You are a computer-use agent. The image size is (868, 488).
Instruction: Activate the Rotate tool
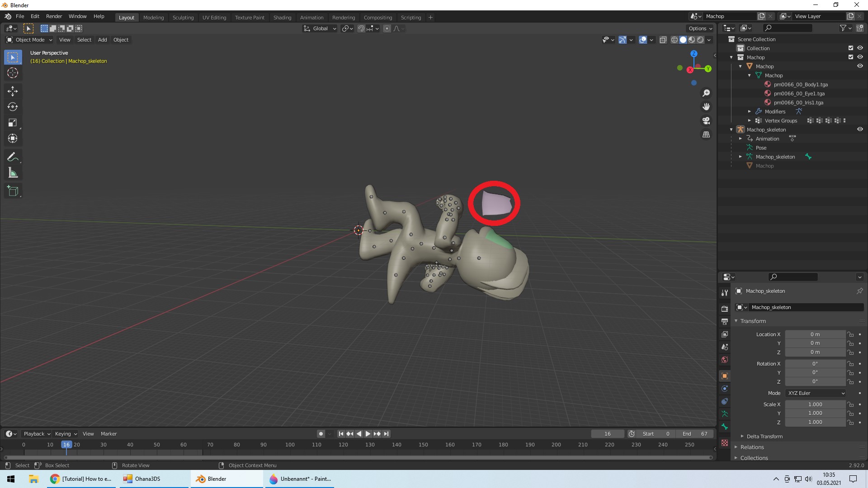tap(13, 107)
